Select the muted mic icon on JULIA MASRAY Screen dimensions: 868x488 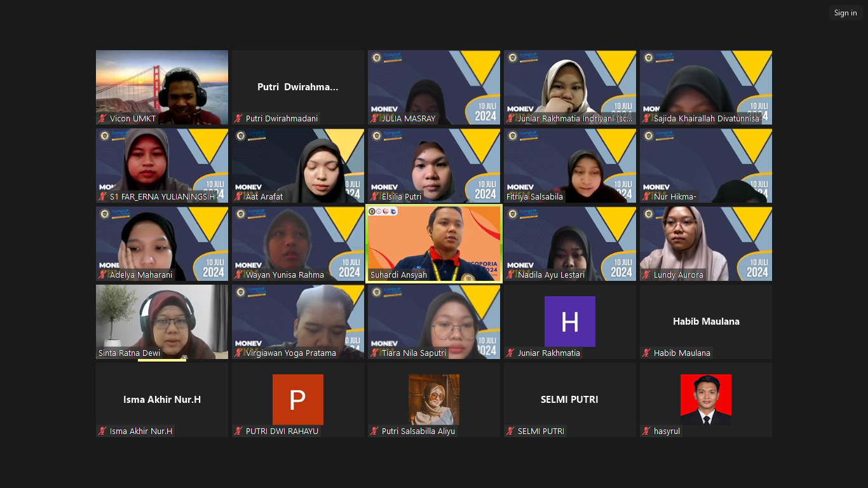[x=374, y=119]
